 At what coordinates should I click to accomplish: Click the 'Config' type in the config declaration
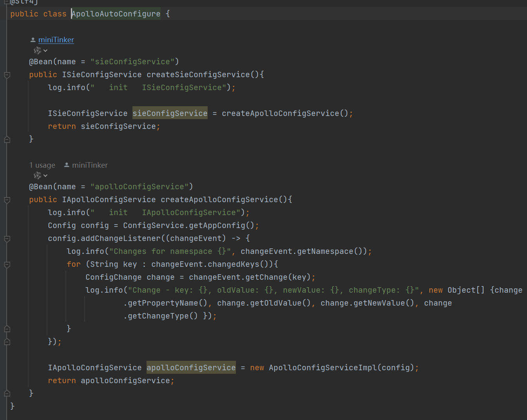tap(62, 225)
